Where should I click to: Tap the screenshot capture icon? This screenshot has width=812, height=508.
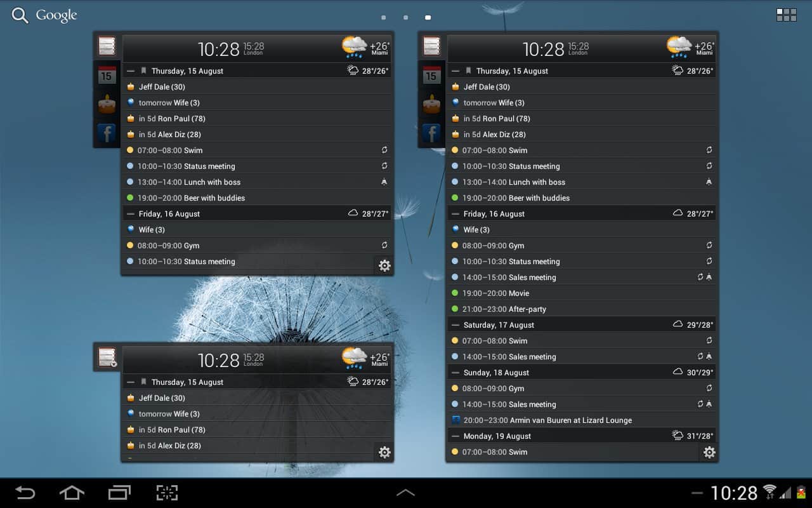click(167, 493)
